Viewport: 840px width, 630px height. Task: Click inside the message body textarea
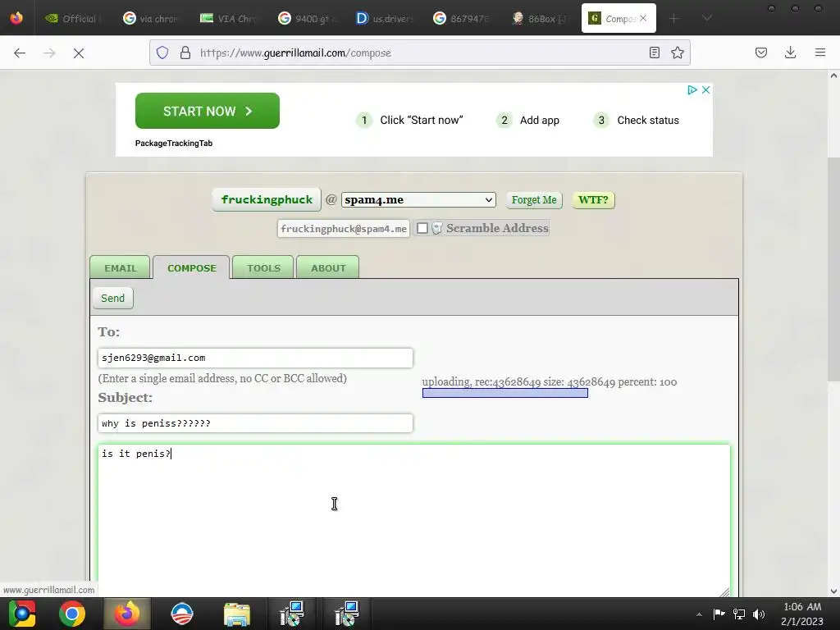click(x=413, y=519)
